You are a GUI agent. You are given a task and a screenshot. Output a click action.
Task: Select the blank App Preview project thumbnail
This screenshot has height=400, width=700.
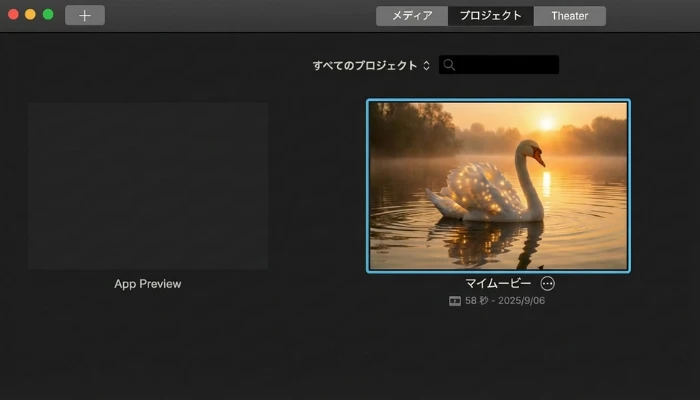(148, 185)
